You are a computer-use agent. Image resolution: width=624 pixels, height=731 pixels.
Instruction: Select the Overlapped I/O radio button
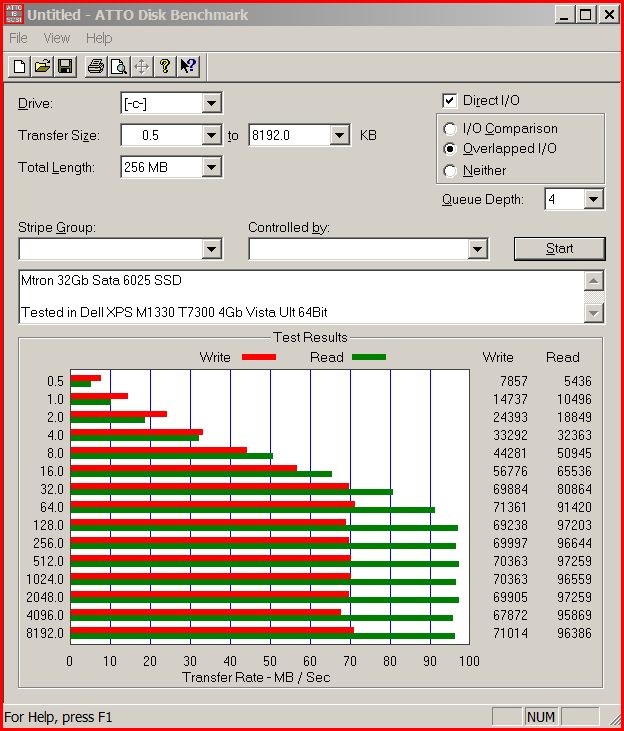point(450,149)
